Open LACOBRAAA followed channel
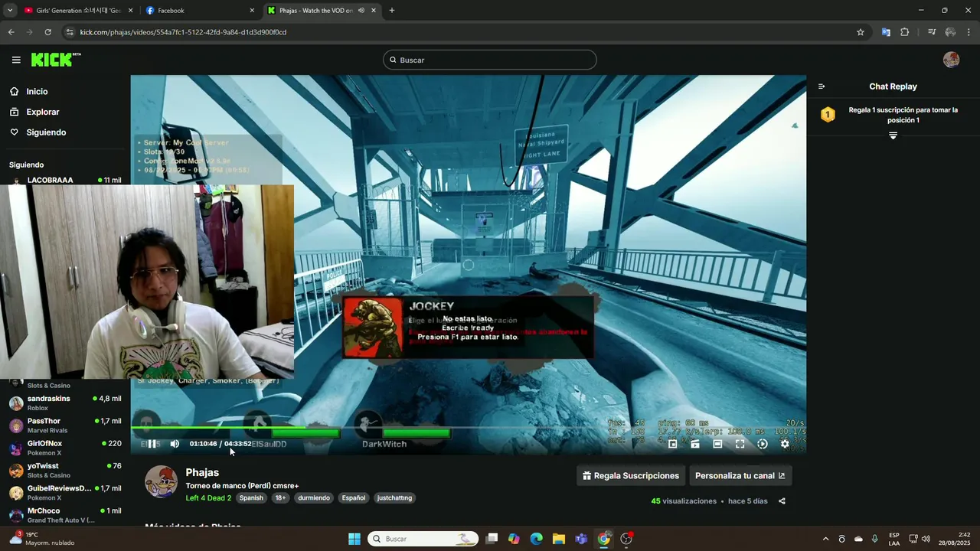 (x=65, y=181)
